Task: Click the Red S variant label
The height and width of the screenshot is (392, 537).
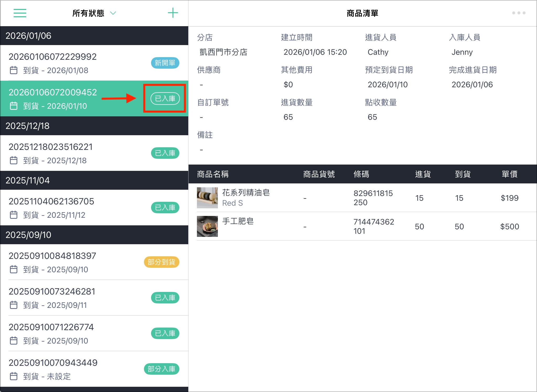Action: 233,203
